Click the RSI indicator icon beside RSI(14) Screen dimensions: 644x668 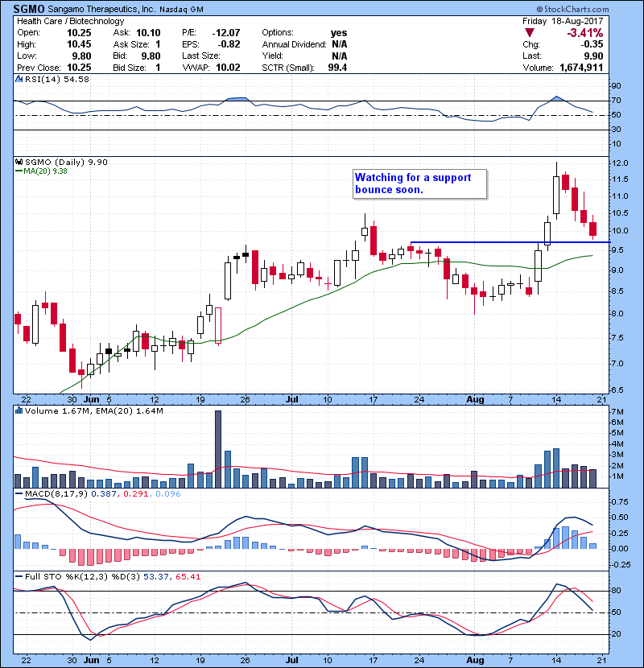click(19, 79)
